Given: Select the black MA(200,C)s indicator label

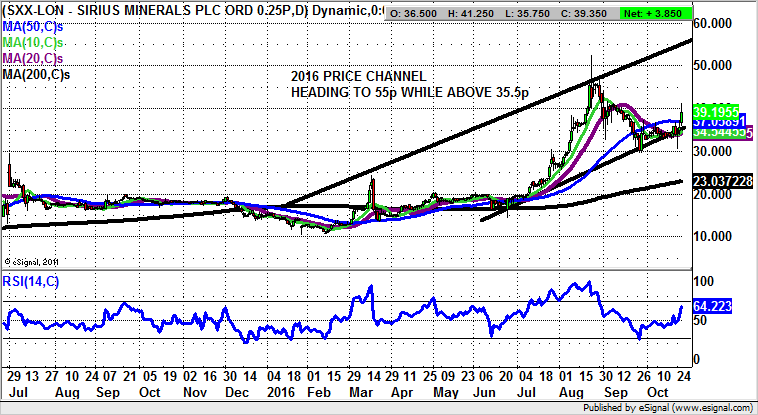Looking at the screenshot, I should (x=36, y=74).
